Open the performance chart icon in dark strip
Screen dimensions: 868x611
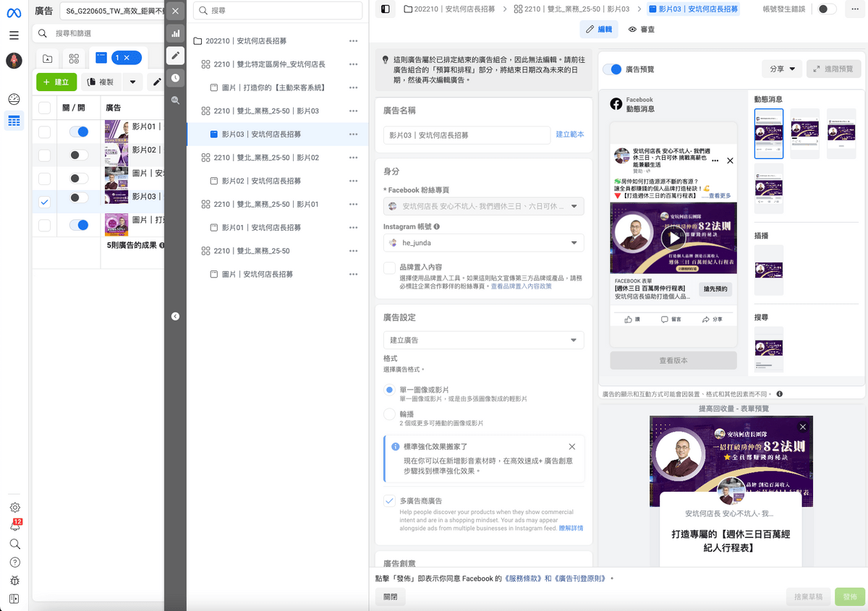(x=175, y=33)
